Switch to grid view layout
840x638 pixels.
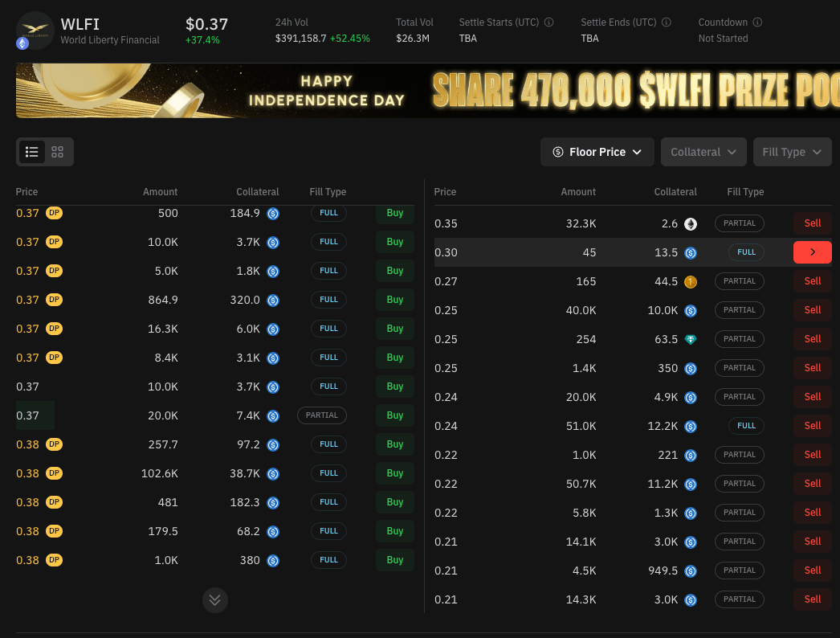tap(57, 152)
